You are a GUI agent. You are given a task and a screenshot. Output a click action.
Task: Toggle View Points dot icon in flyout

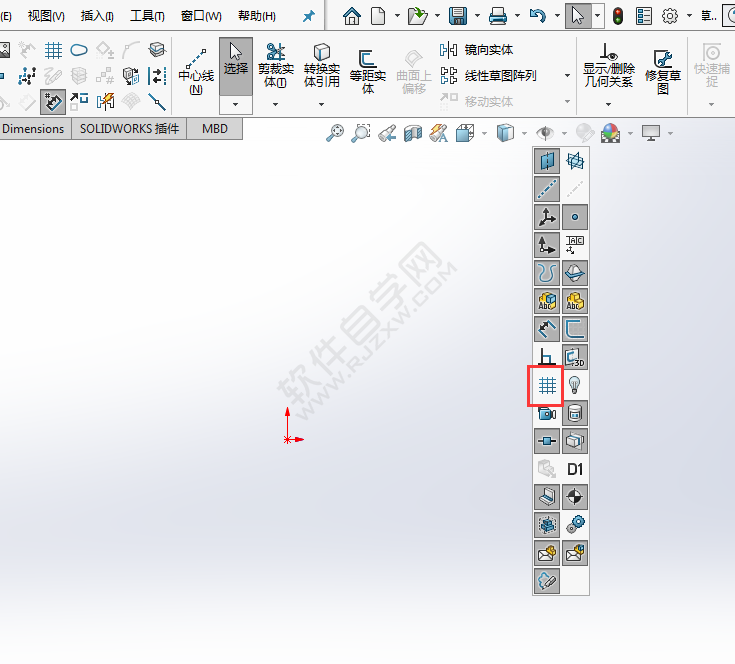[575, 217]
